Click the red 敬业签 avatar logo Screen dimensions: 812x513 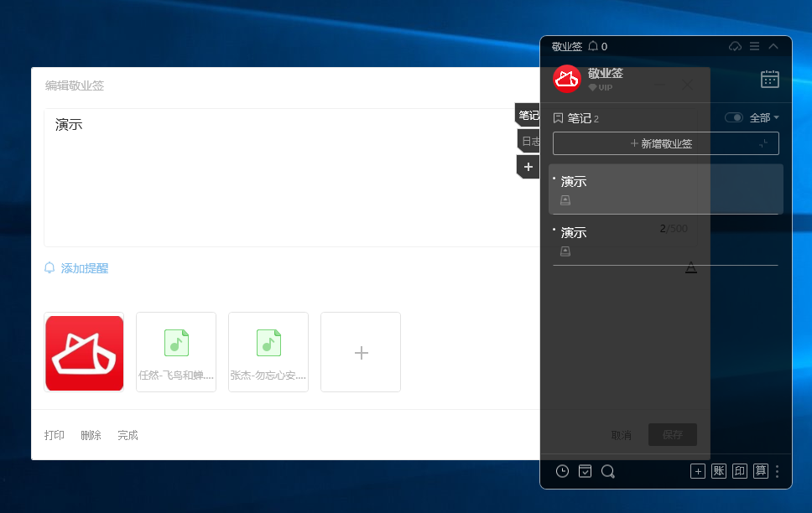pos(566,79)
